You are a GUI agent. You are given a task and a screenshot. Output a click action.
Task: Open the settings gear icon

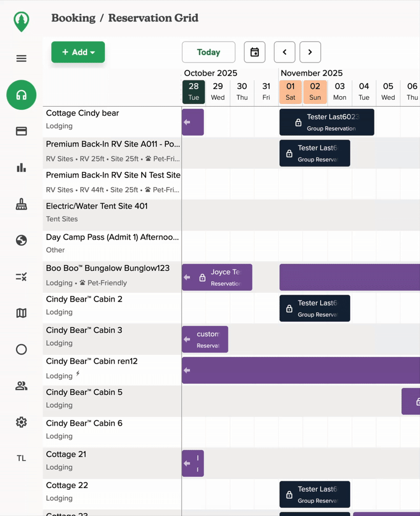click(x=21, y=422)
